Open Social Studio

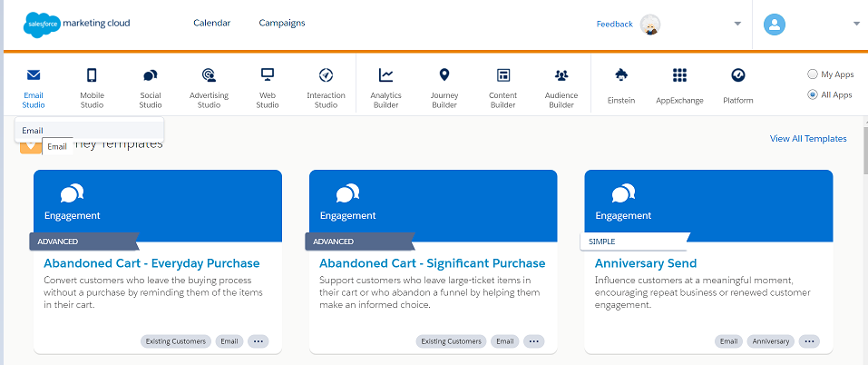[x=151, y=87]
